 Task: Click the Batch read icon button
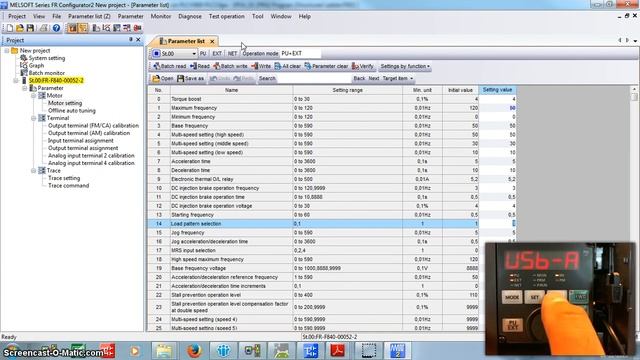pos(169,66)
